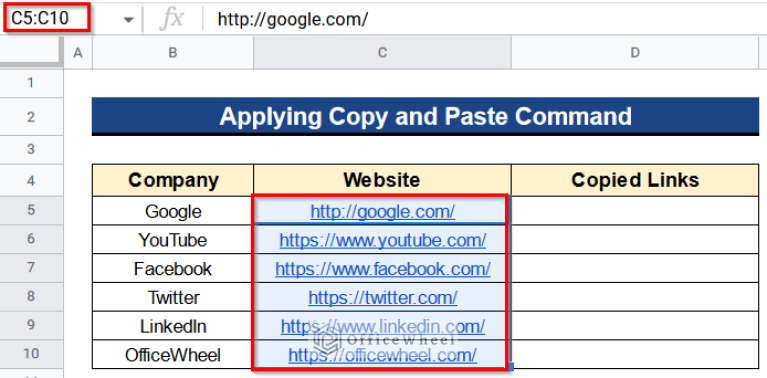This screenshot has height=378, width=767.
Task: Select empty Copied Links cell for Google
Action: 635,211
